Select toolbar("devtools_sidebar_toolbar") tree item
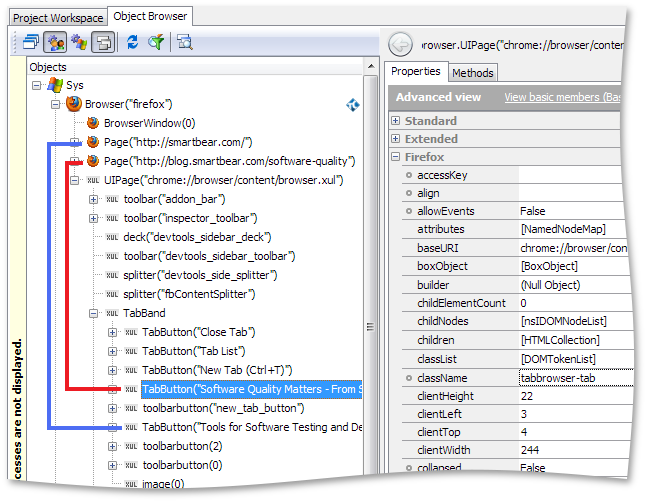 coord(210,256)
